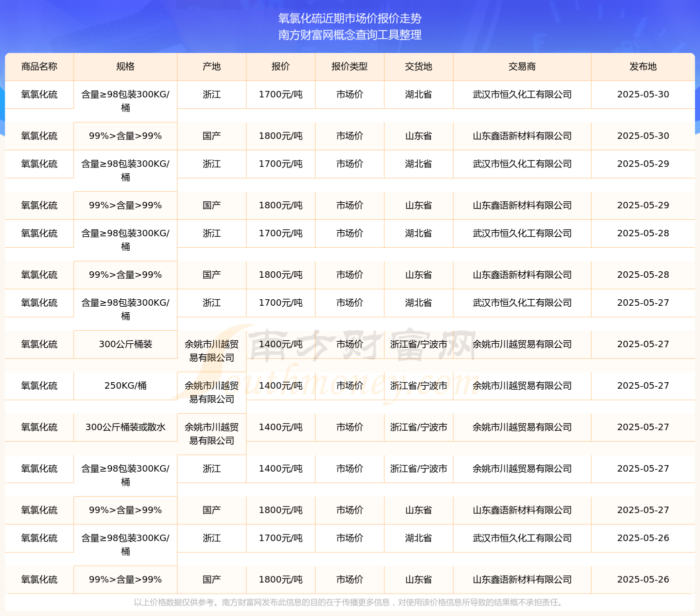Select the 商品名称 column header
This screenshot has height=616, width=700.
[39, 66]
